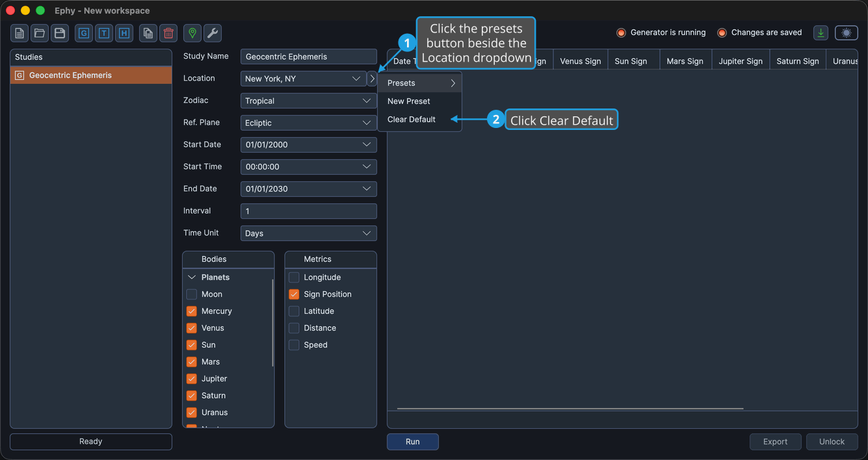Click the Bodies panel header
This screenshot has height=460, width=868.
tap(228, 259)
